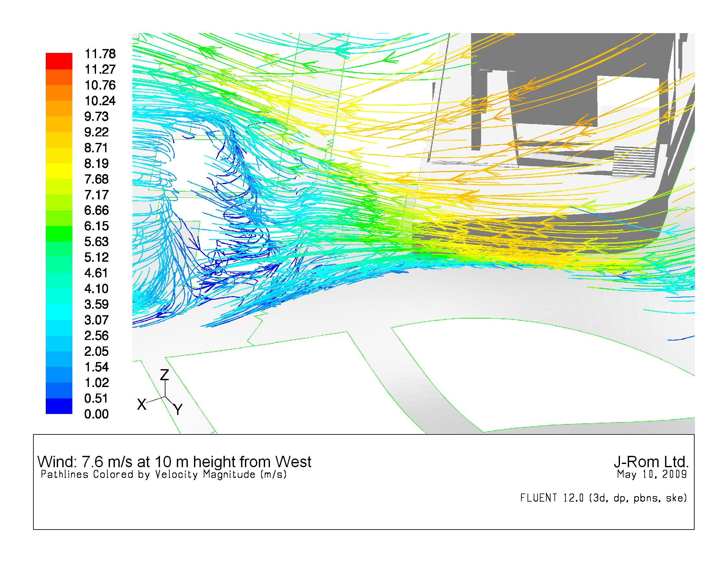The width and height of the screenshot is (728, 563).
Task: Click the louvered vent on the building
Action: [x=634, y=161]
